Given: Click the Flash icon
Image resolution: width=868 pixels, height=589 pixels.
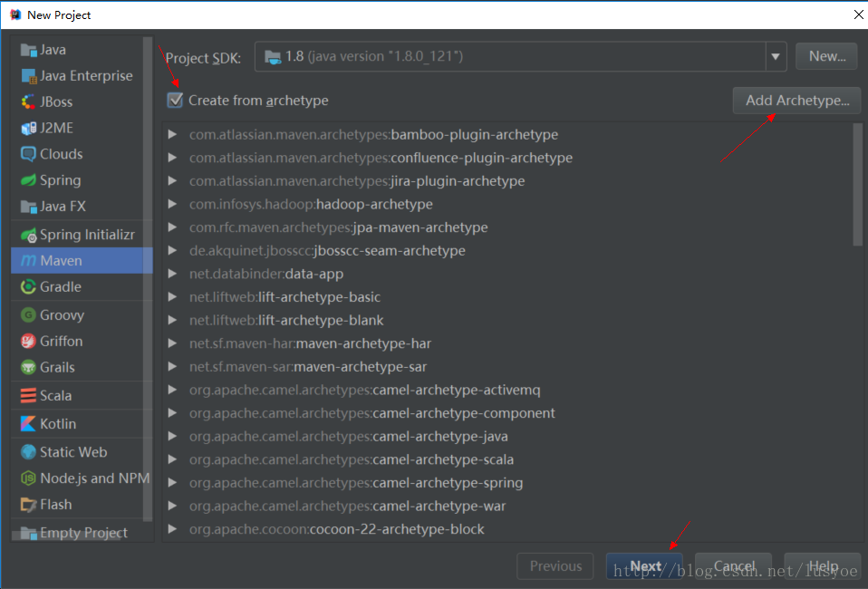Looking at the screenshot, I should [x=28, y=505].
